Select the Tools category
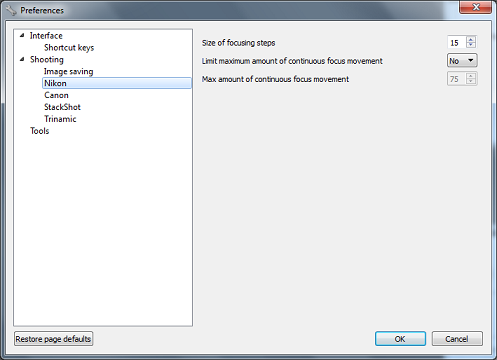The image size is (497, 360). pyautogui.click(x=40, y=131)
